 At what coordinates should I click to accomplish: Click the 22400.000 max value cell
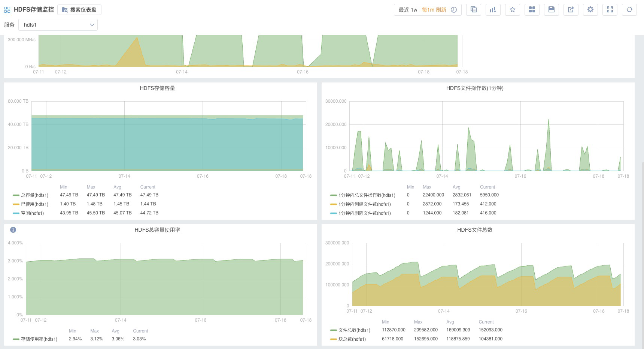pos(433,195)
